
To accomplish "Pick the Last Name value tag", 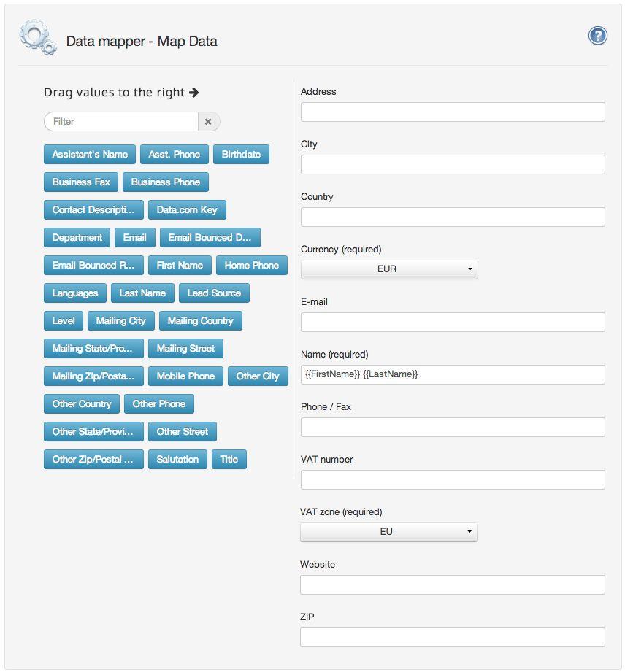I will [142, 293].
